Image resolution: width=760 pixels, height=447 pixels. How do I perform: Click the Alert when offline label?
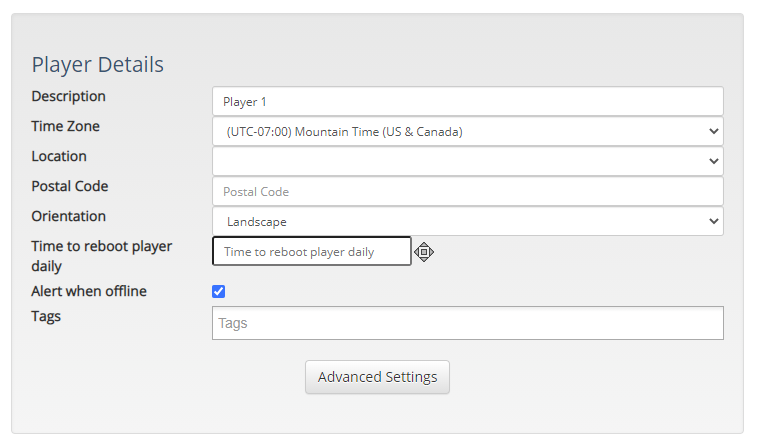[x=89, y=291]
